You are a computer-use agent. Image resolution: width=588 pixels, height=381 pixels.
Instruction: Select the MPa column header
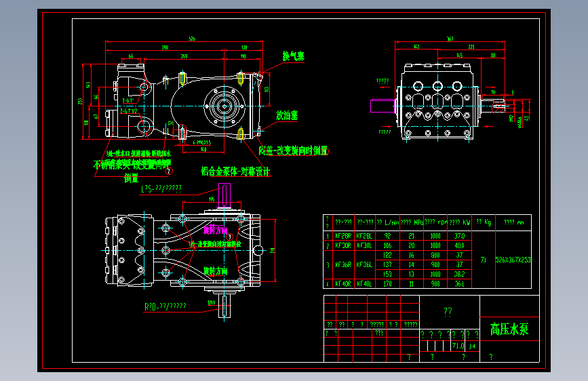click(412, 222)
